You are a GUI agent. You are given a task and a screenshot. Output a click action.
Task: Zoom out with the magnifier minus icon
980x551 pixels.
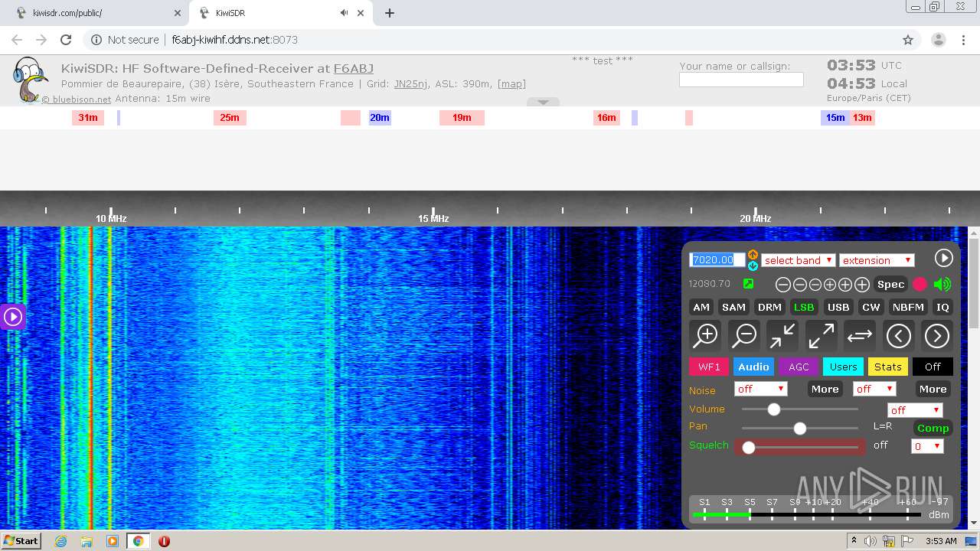(743, 335)
